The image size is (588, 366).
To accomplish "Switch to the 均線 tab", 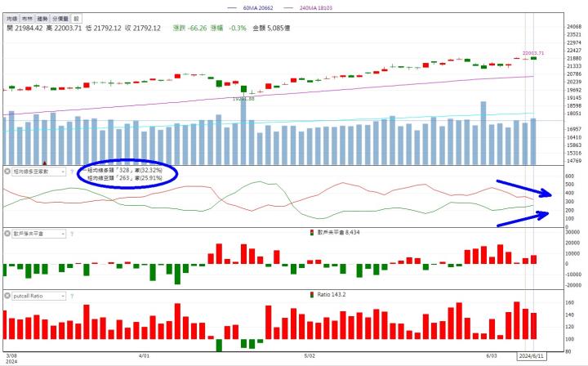I will click(x=12, y=18).
